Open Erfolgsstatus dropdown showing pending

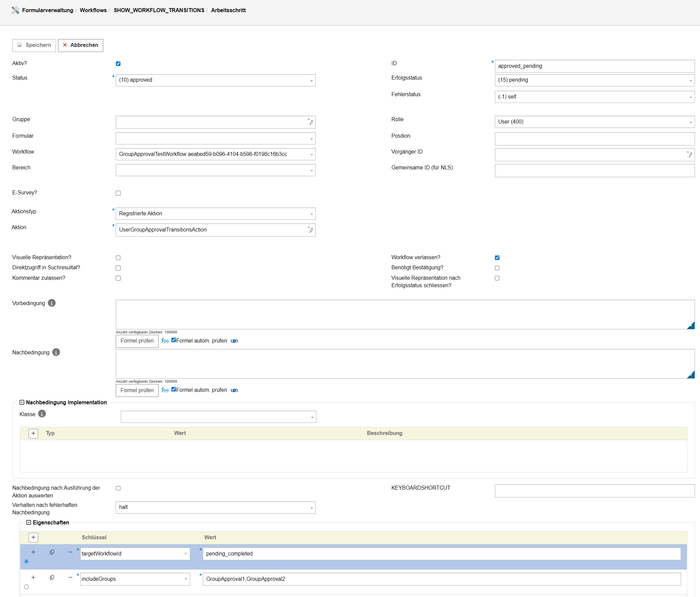595,80
